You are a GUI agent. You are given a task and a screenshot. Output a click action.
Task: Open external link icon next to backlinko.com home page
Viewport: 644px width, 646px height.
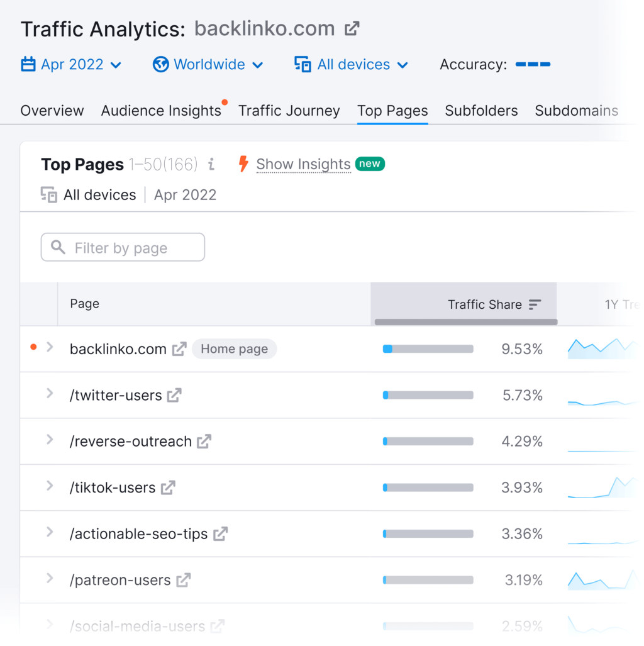179,349
